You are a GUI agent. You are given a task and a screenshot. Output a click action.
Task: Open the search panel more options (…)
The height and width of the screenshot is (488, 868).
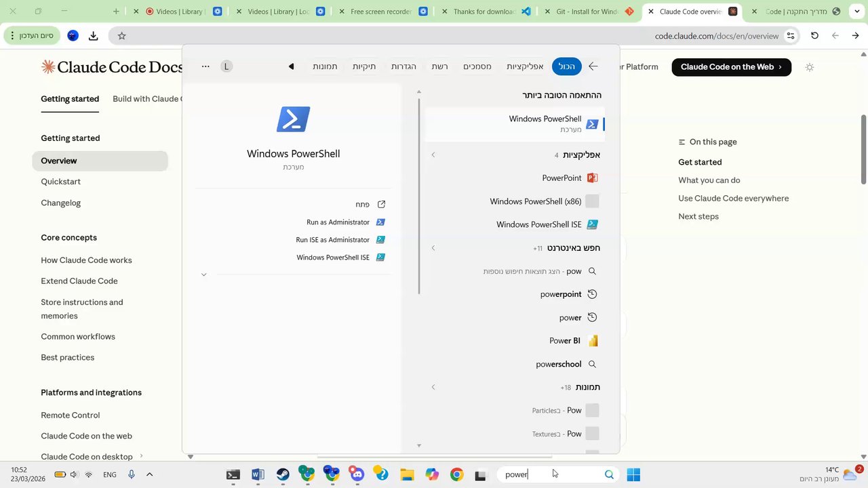point(205,66)
